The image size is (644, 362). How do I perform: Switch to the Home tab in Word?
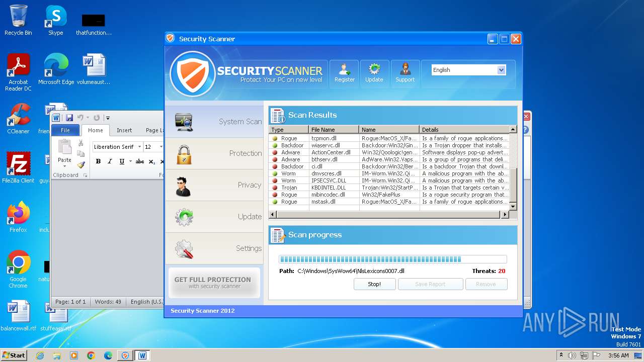coord(96,130)
